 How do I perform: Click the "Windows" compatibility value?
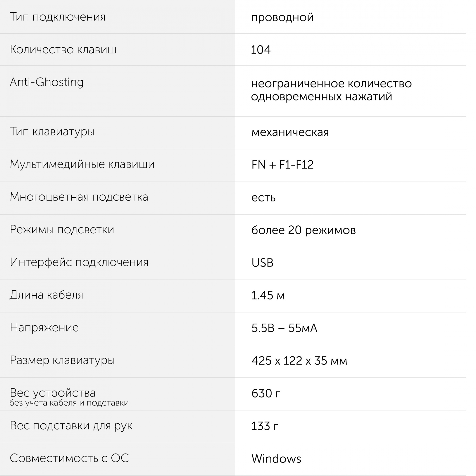coord(276,459)
